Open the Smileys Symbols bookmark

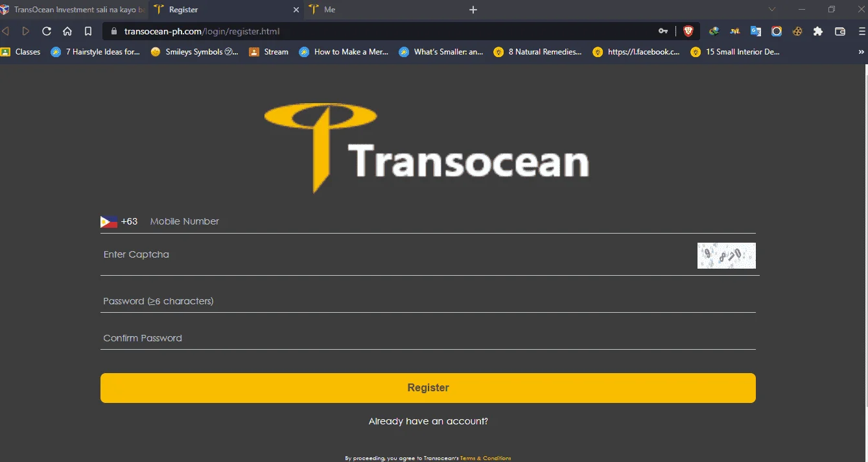click(x=194, y=52)
